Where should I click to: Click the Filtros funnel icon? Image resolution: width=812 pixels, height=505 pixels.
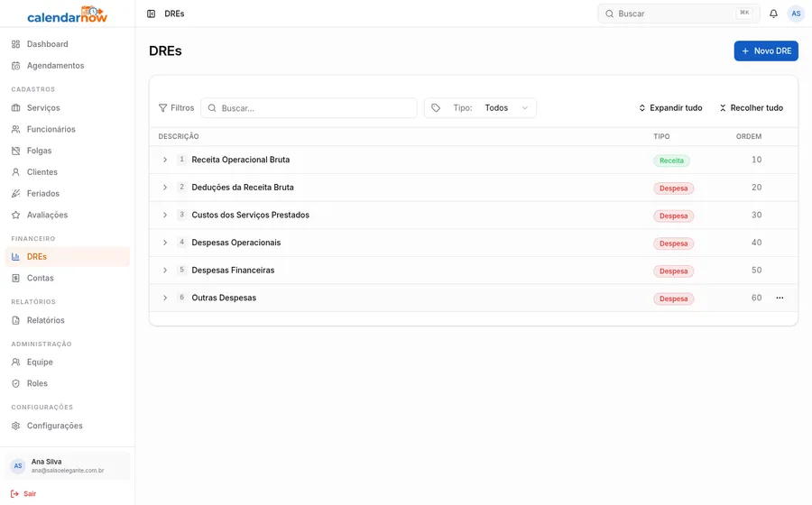click(x=162, y=107)
